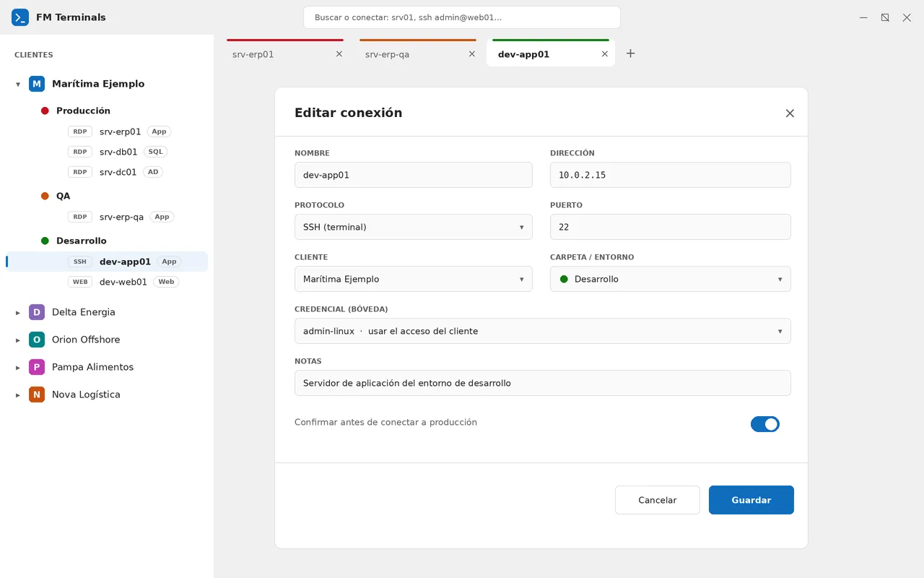Switch to the srv-erp01 tab

(285, 53)
